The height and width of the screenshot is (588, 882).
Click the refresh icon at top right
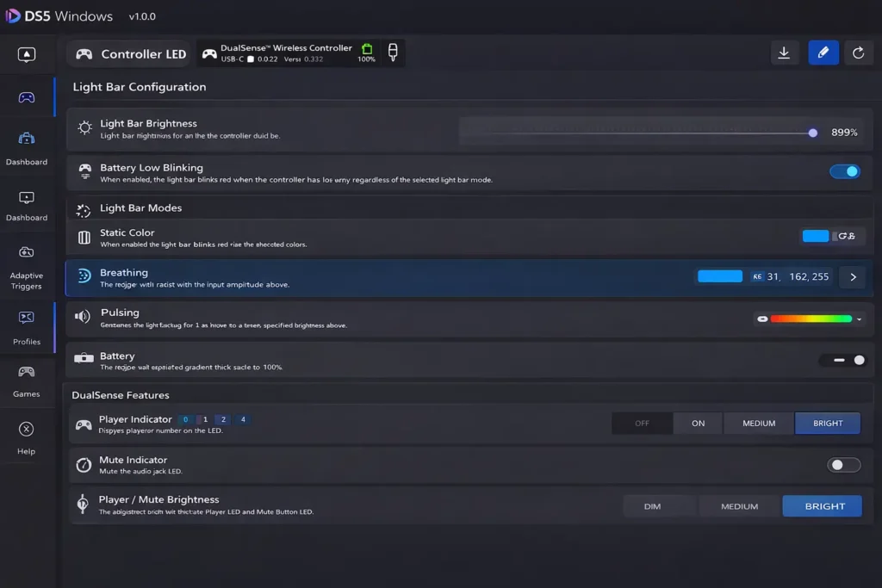tap(858, 53)
